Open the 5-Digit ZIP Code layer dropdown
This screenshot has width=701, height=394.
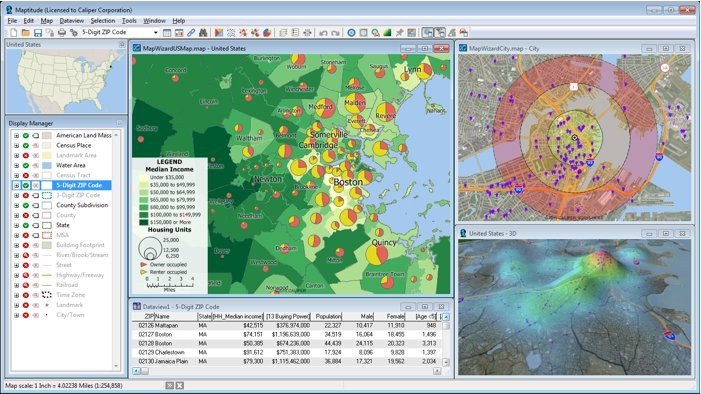point(156,33)
